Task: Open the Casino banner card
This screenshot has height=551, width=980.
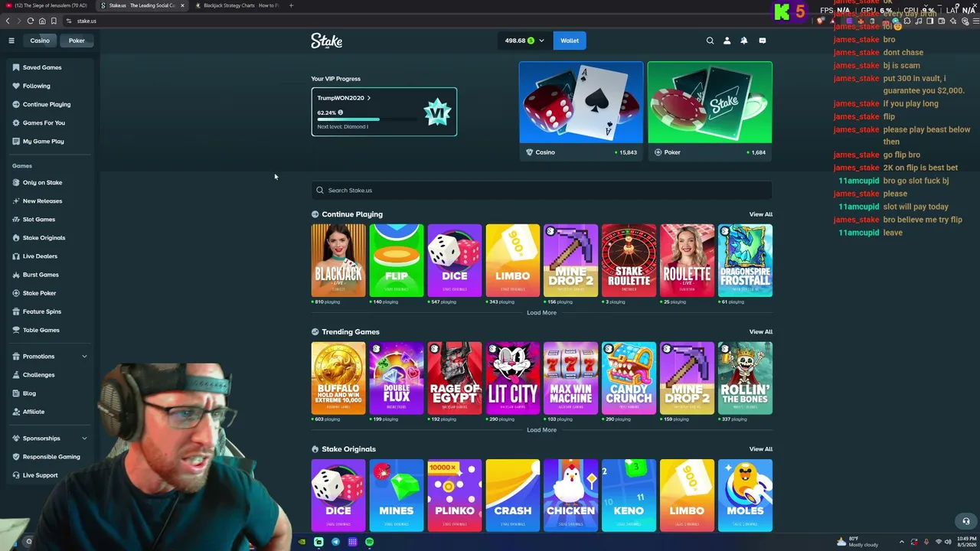Action: coord(581,110)
